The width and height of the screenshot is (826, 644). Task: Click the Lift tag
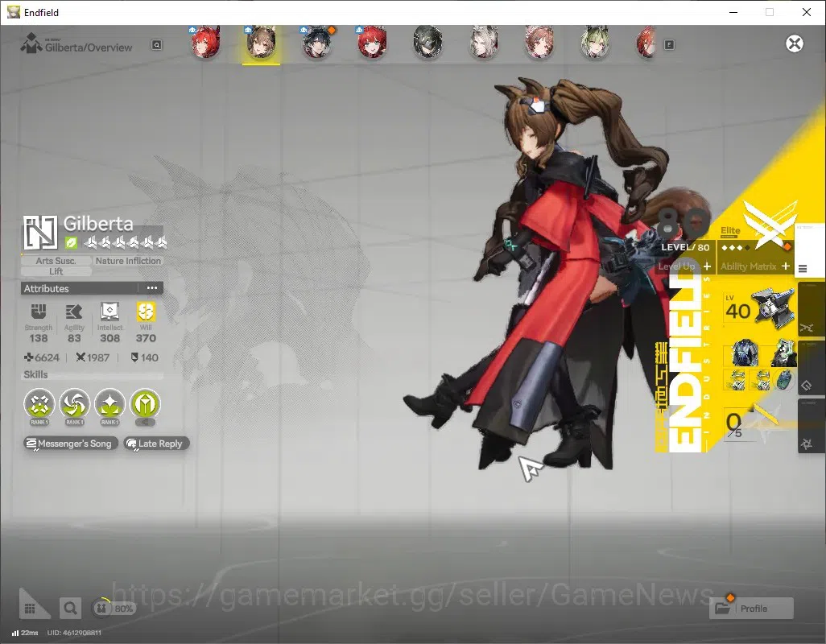56,271
